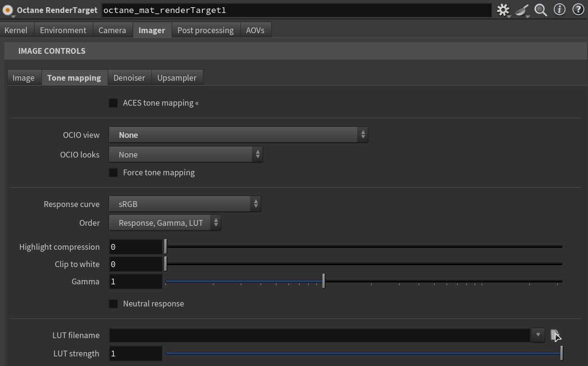This screenshot has width=588, height=366.
Task: Open the gear settings menu
Action: [x=503, y=10]
